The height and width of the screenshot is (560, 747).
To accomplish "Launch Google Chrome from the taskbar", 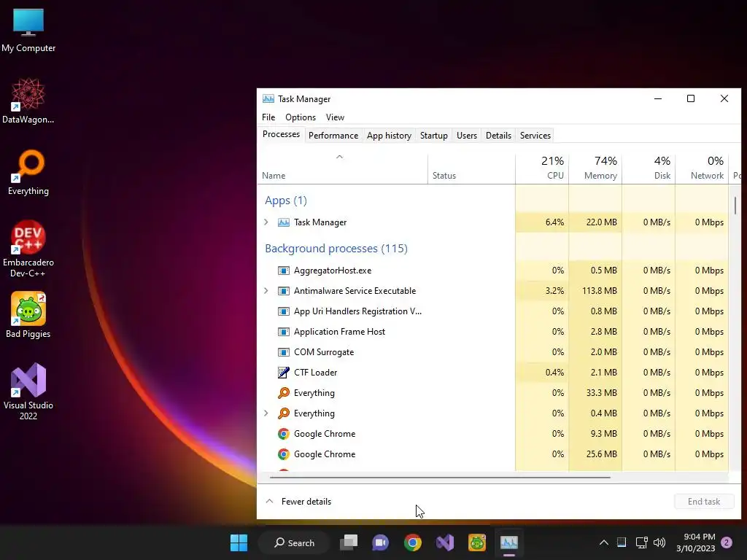I will click(x=413, y=542).
